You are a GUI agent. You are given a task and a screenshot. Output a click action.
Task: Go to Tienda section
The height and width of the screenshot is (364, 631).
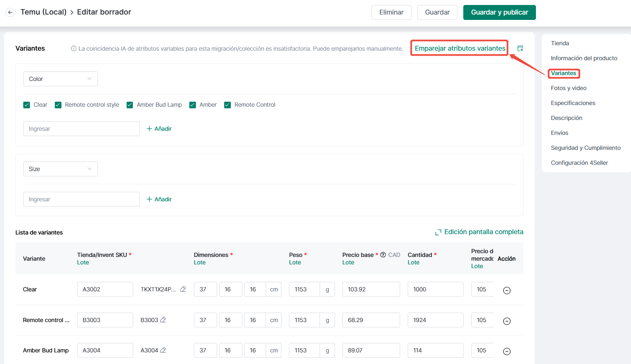point(560,43)
